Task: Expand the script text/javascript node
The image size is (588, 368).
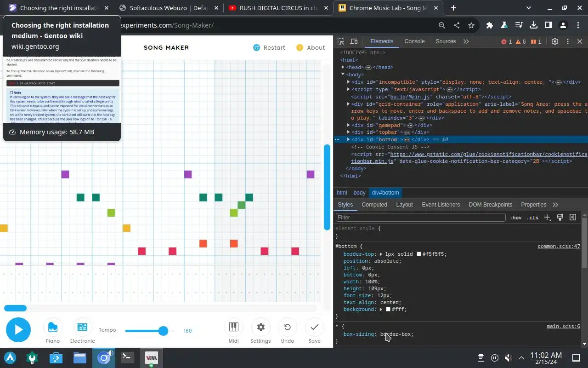Action: [348, 89]
